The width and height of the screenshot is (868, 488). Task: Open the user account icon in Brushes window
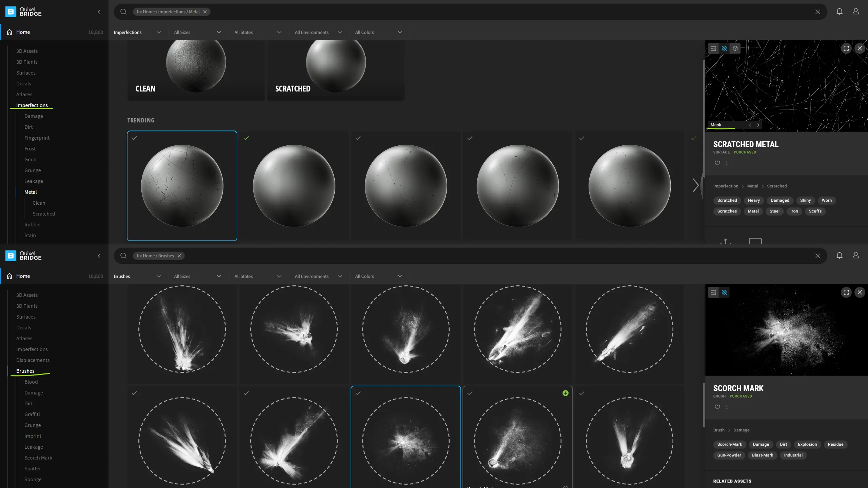click(855, 256)
